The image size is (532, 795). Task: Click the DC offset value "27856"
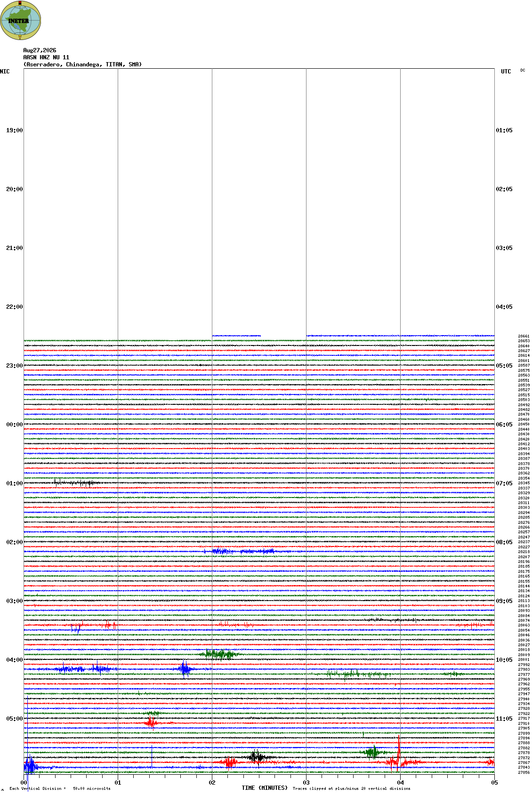tap(524, 772)
